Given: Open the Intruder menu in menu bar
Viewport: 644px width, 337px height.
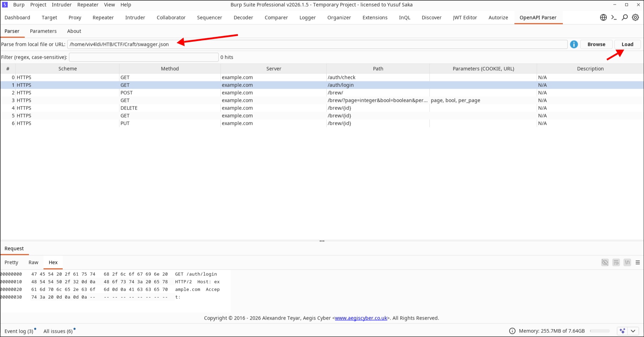Looking at the screenshot, I should point(62,5).
